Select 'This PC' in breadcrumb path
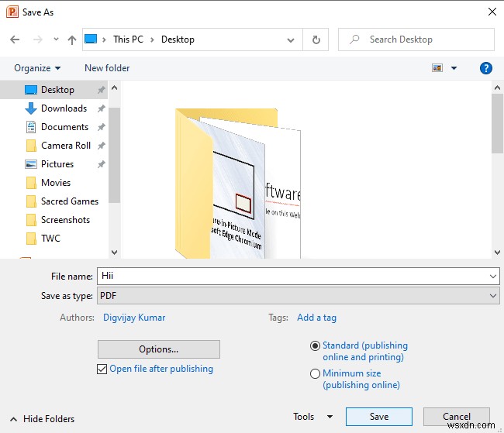This screenshot has height=433, width=504. click(128, 40)
